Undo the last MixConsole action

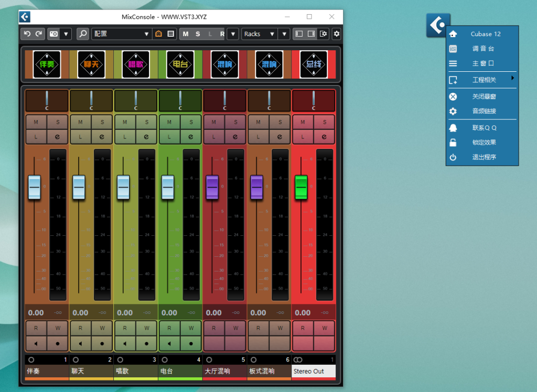click(x=27, y=34)
